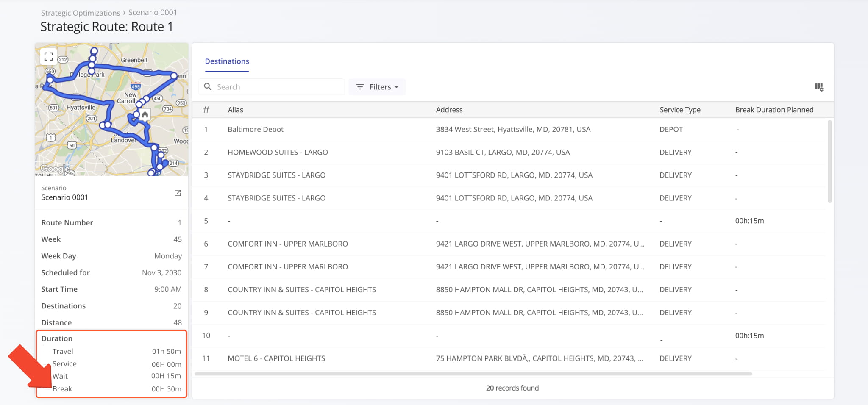
Task: Go to Strategic Optimizations breadcrumb
Action: 81,13
